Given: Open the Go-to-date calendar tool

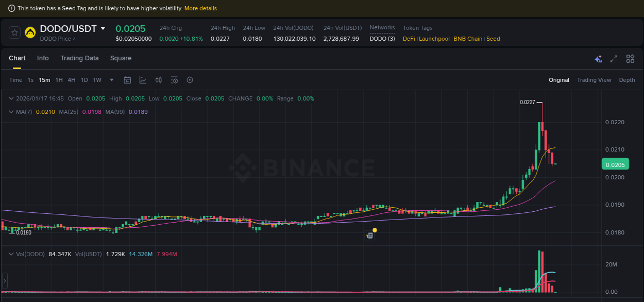Looking at the screenshot, I should pos(127,80).
